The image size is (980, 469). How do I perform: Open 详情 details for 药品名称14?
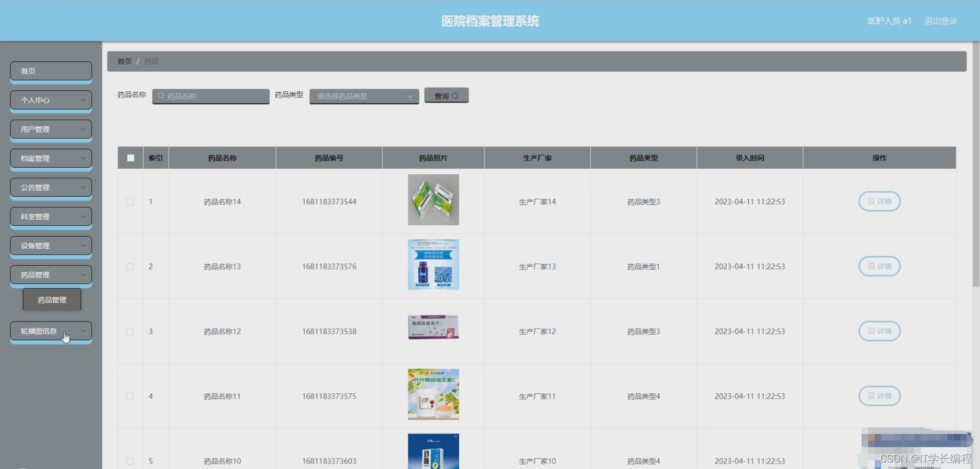[879, 202]
